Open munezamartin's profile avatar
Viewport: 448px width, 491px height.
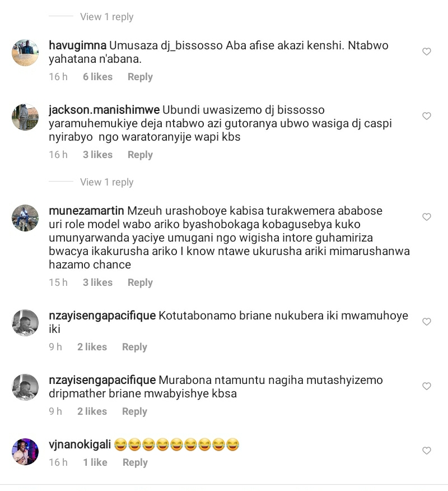(25, 218)
